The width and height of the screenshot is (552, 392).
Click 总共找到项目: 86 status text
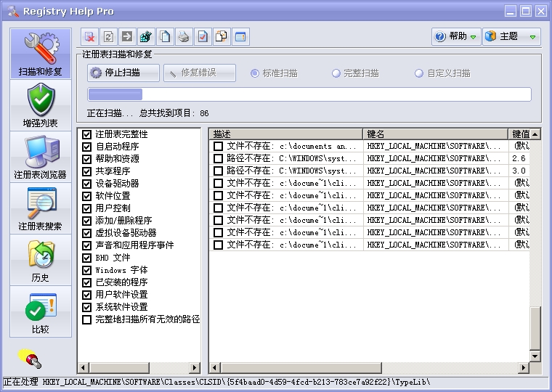point(174,113)
